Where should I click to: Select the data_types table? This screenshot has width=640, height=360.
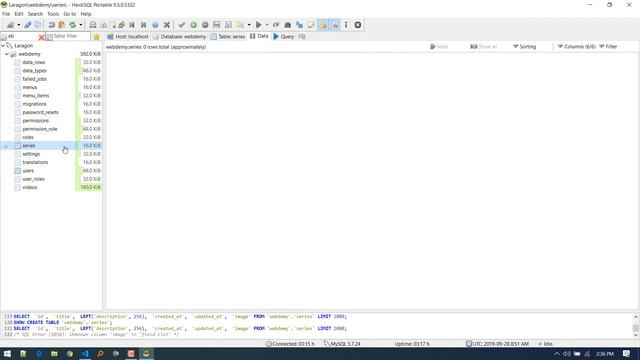pos(34,71)
